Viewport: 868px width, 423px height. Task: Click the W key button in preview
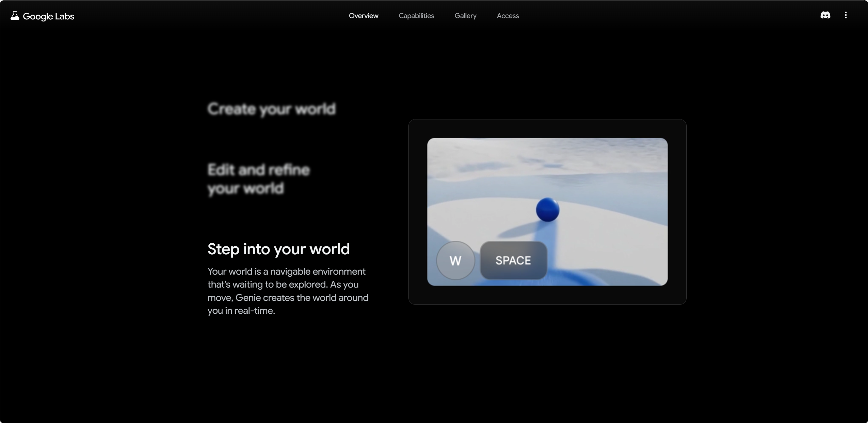[455, 260]
